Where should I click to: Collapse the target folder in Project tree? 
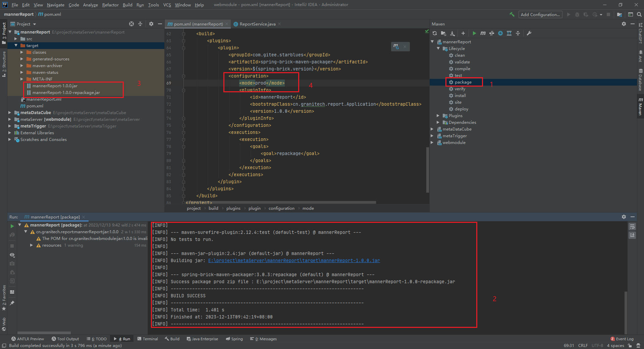(16, 45)
